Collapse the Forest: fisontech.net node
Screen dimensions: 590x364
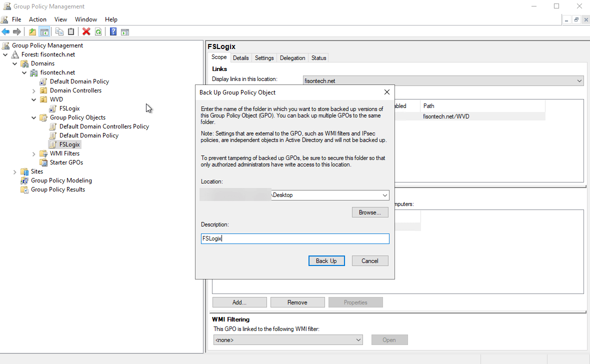(x=5, y=54)
